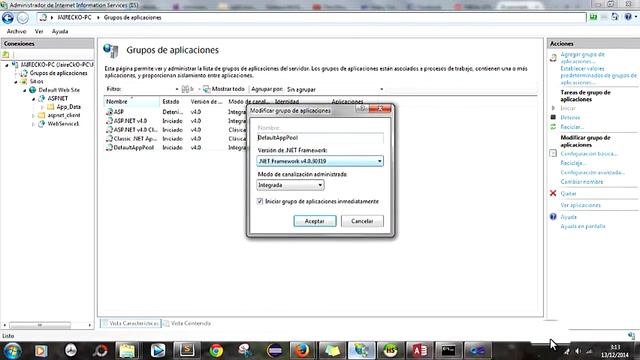Open the command prompt taskbar icon
640x360 pixels.
coord(448,351)
